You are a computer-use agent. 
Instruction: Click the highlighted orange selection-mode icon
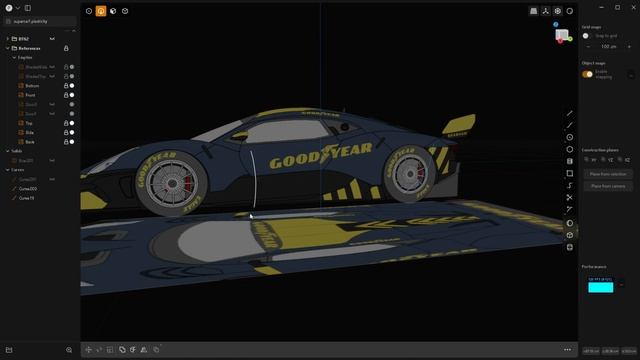(101, 11)
